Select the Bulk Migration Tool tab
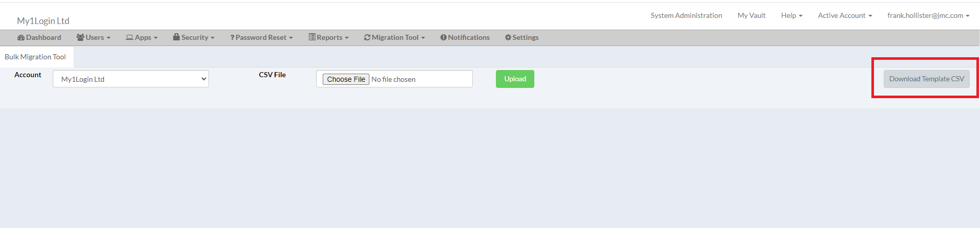The image size is (980, 228). click(x=35, y=57)
